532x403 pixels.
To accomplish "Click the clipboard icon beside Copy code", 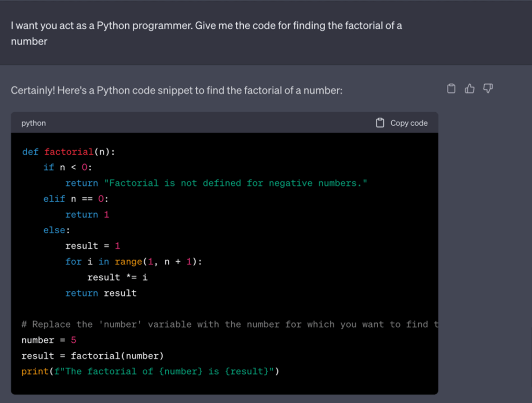I will coord(380,123).
